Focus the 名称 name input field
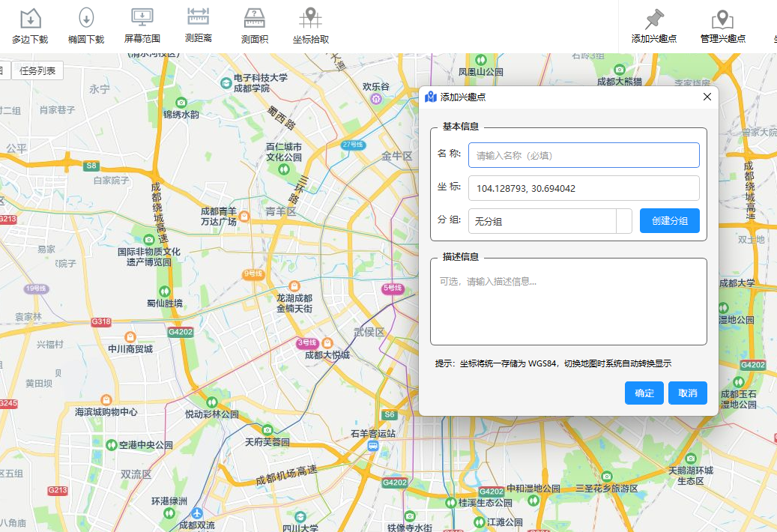Screen dimensions: 777x532 click(x=584, y=155)
